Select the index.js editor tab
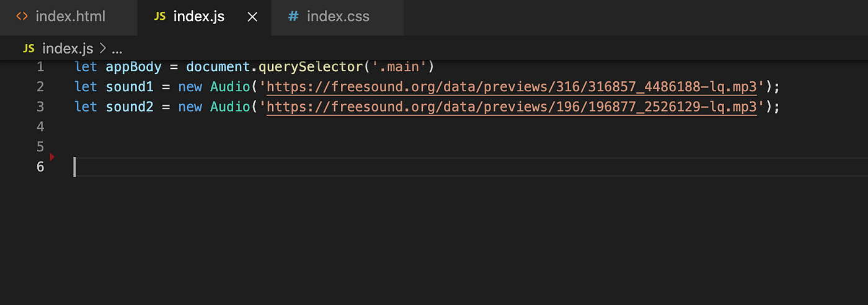Image resolution: width=868 pixels, height=305 pixels. tap(204, 17)
